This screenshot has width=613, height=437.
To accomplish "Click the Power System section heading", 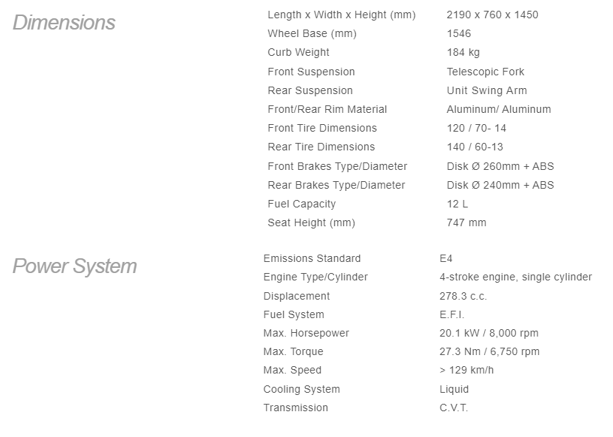I will click(x=74, y=266).
